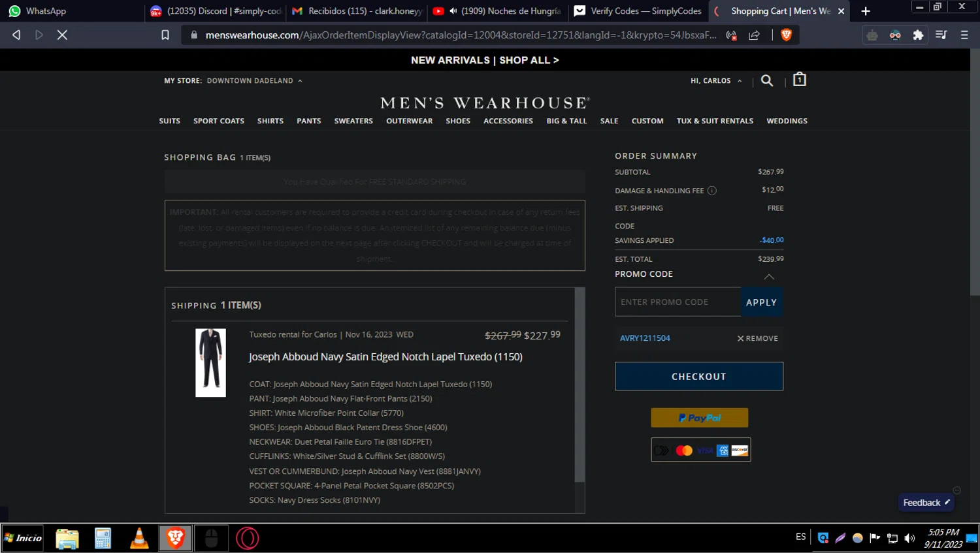Open the Sale menu
Image resolution: width=980 pixels, height=553 pixels.
pyautogui.click(x=610, y=121)
